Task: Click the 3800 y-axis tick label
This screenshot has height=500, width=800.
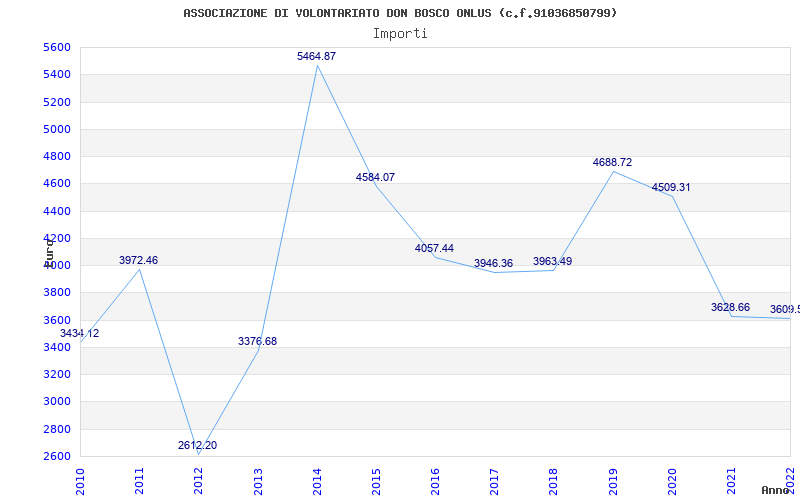Action: (x=56, y=293)
